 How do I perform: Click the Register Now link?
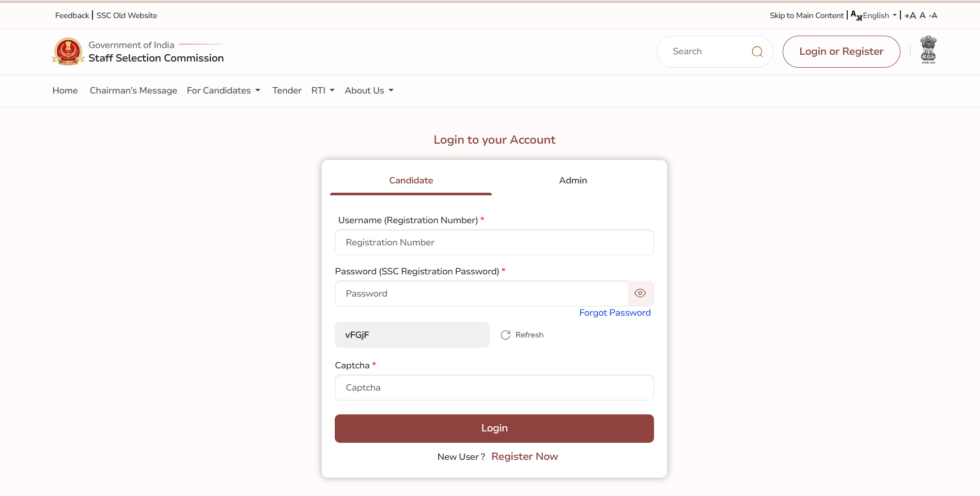tap(524, 456)
